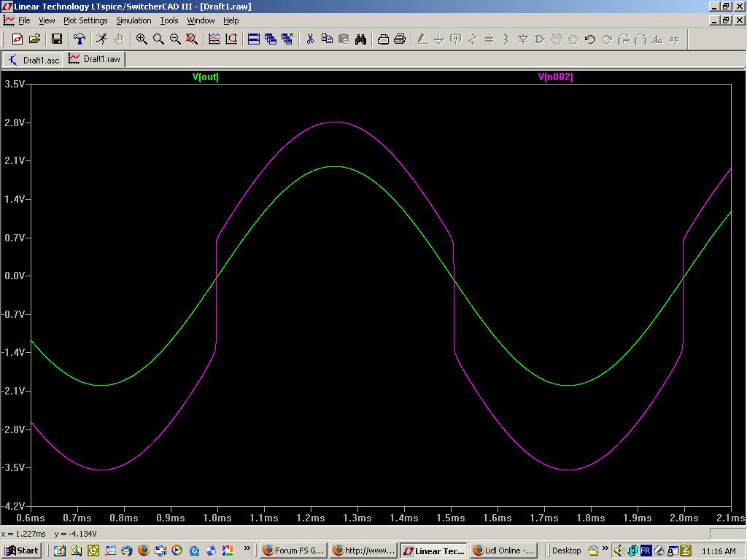Image resolution: width=747 pixels, height=560 pixels.
Task: Click the Zoom to Fit icon
Action: pos(192,39)
